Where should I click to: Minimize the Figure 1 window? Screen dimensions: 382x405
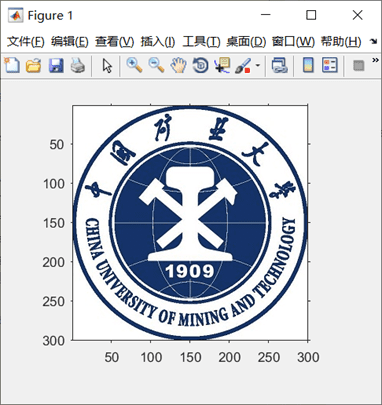[x=266, y=15]
